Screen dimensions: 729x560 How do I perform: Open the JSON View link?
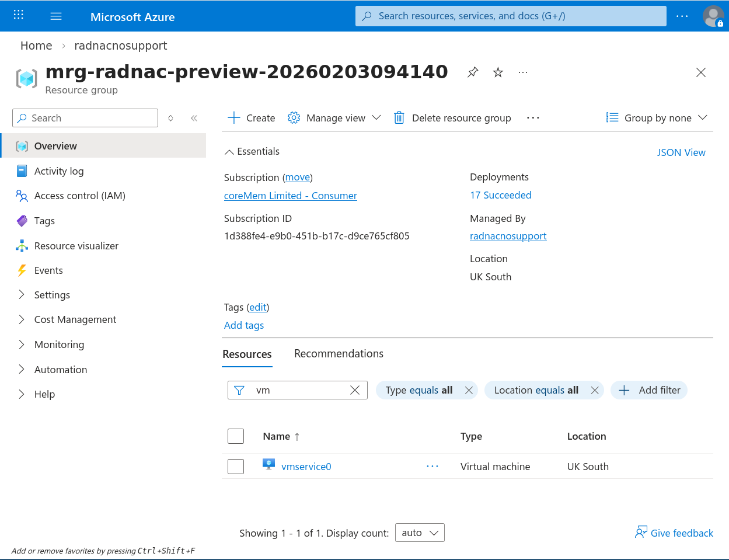point(681,152)
